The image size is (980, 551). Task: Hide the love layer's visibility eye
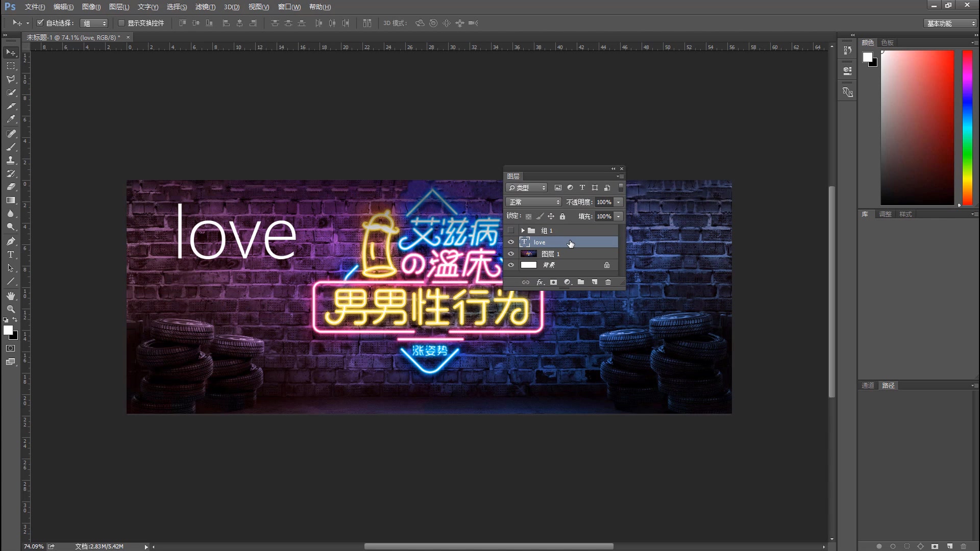(511, 242)
